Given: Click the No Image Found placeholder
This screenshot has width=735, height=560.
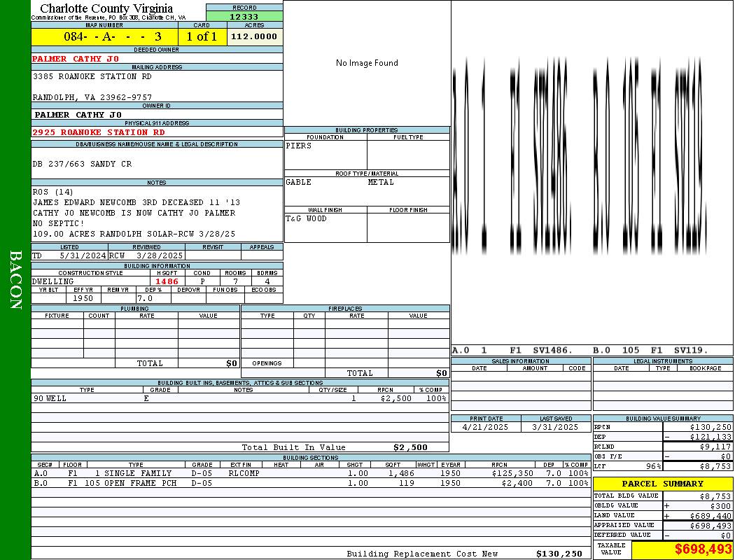Looking at the screenshot, I should click(367, 63).
